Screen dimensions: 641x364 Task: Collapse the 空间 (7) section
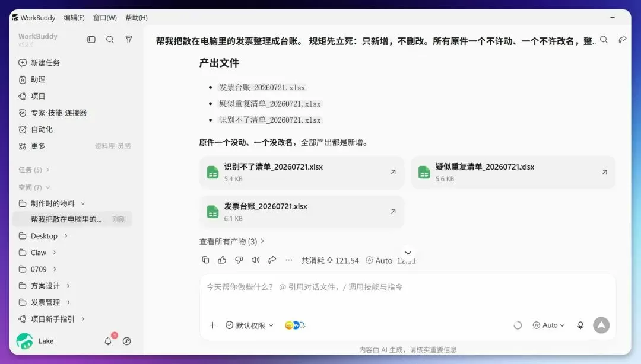click(x=34, y=187)
